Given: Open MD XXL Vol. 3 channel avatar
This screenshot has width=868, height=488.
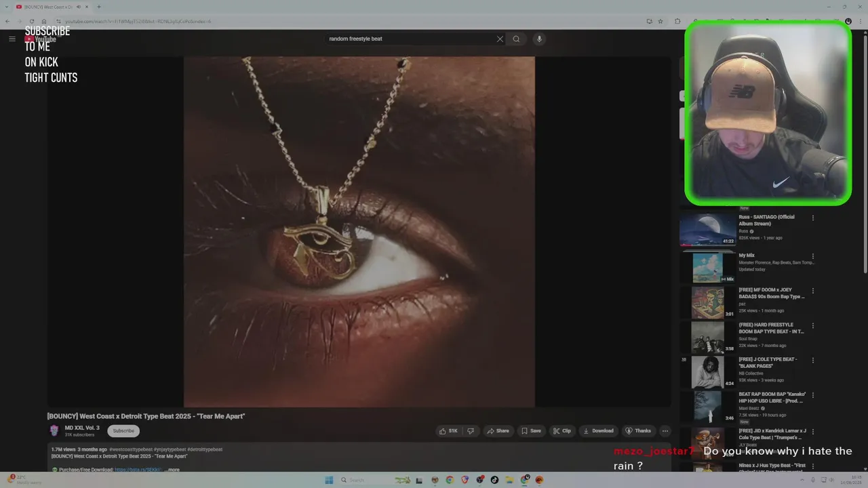Looking at the screenshot, I should pos(54,430).
